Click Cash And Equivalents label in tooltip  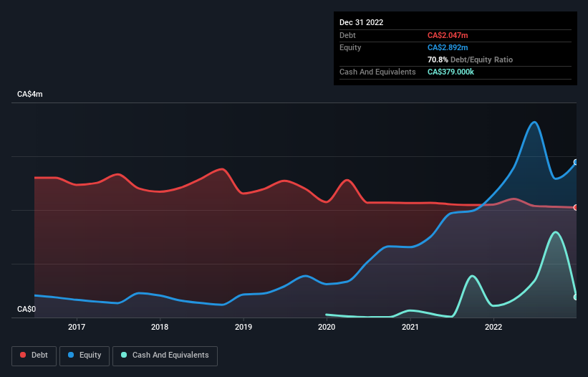(x=377, y=72)
